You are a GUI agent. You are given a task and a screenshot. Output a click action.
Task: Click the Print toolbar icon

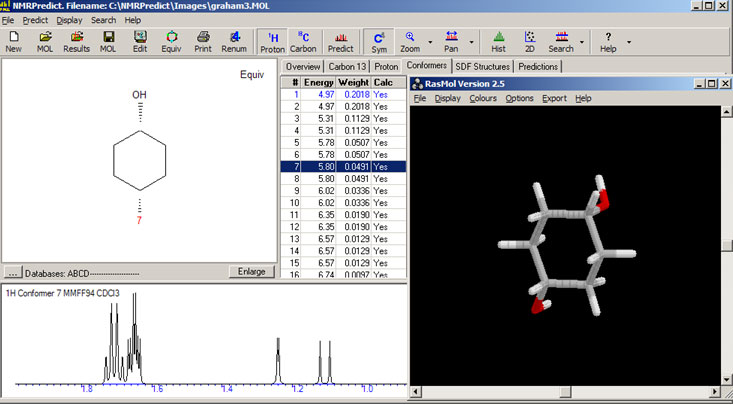203,40
